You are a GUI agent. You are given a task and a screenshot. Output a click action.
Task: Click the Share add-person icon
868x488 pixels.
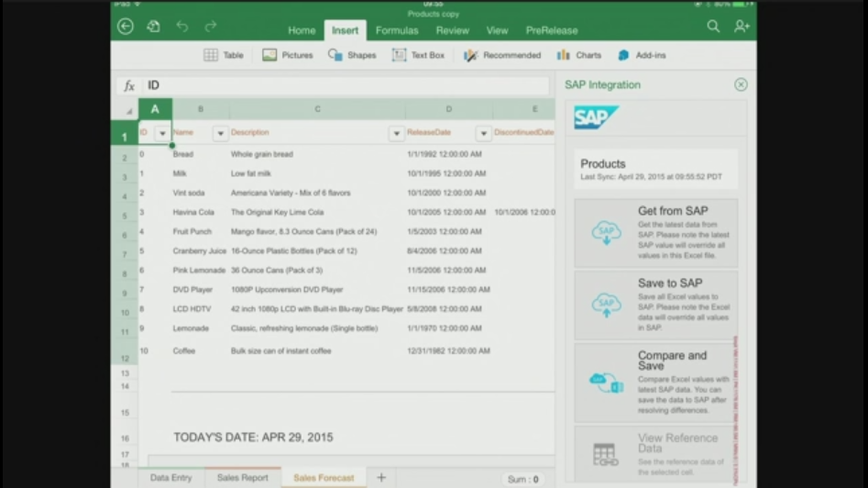point(742,27)
